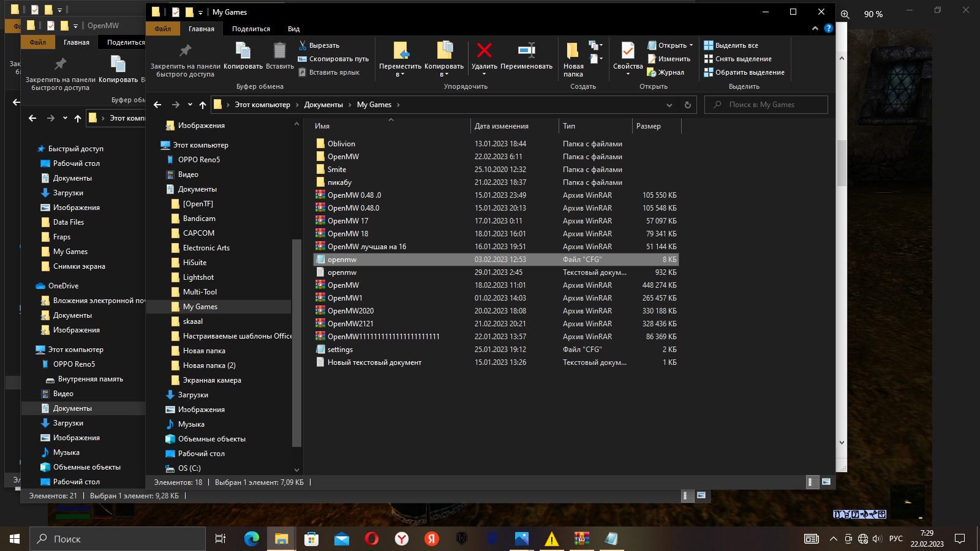Screen dimensions: 980x551
Task: Click Документы in the address breadcrumb
Action: point(323,105)
